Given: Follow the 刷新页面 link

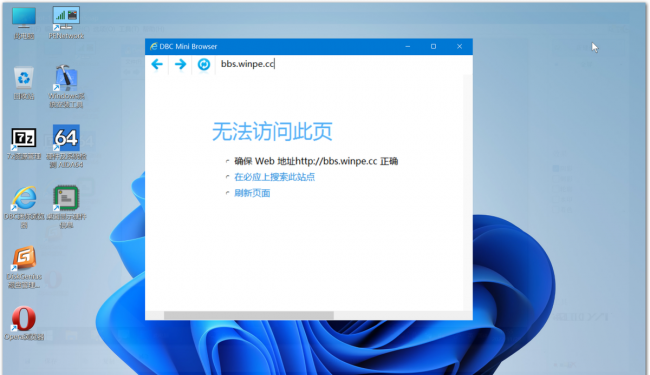Looking at the screenshot, I should point(252,193).
